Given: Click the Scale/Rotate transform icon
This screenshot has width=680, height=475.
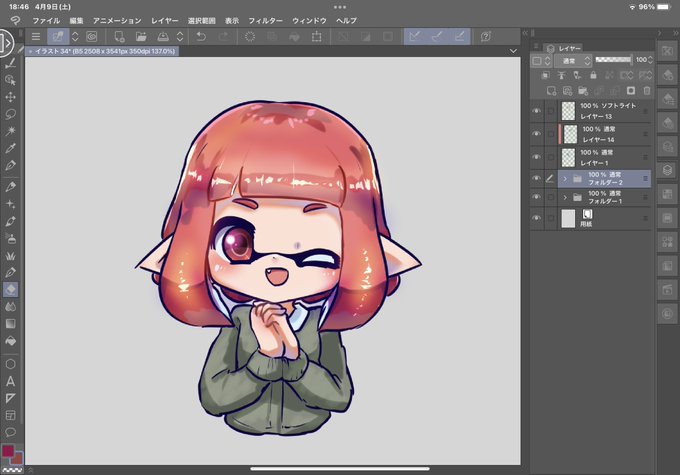Looking at the screenshot, I should [x=317, y=37].
